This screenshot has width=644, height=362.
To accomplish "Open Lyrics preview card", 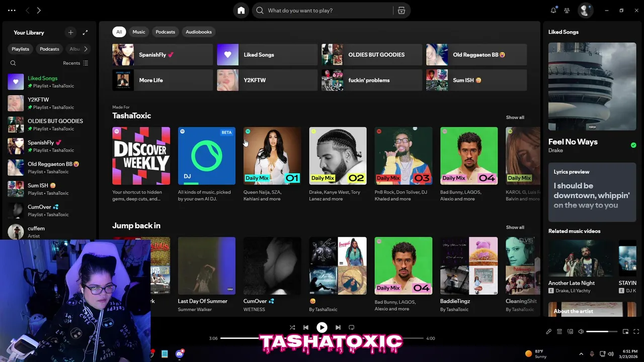I will point(592,192).
